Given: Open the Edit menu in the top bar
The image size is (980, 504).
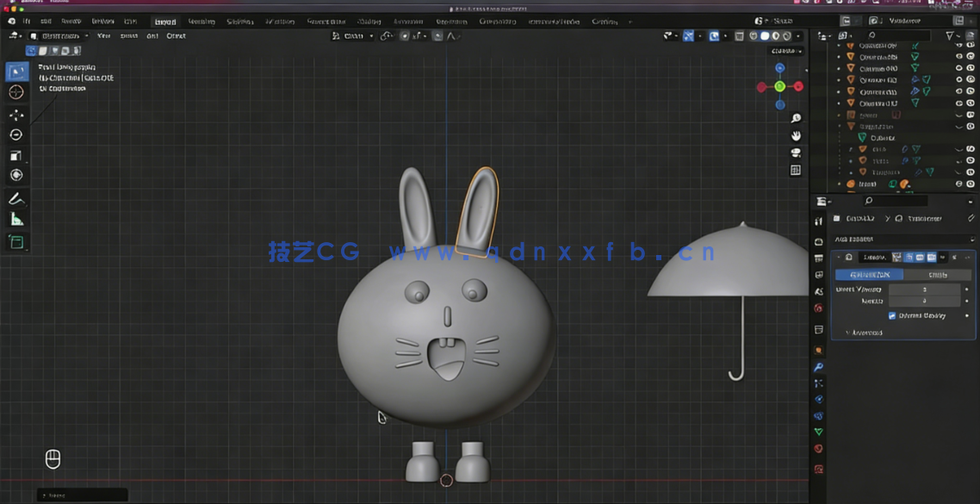Looking at the screenshot, I should [x=45, y=20].
